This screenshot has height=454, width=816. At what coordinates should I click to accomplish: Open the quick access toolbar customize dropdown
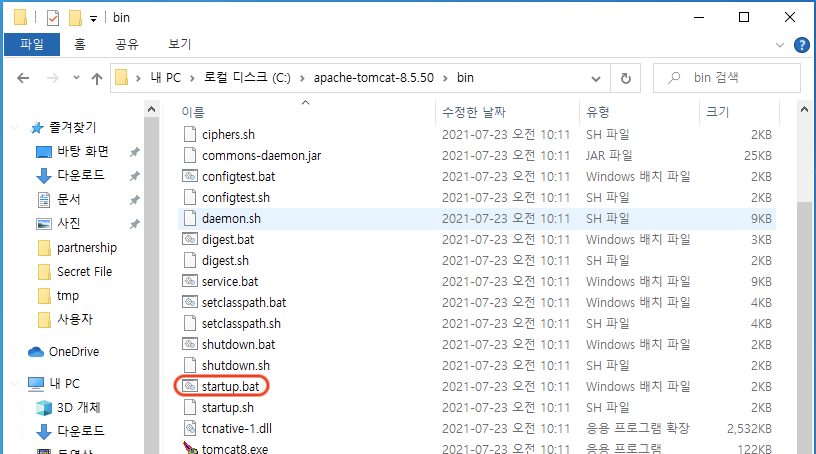coord(93,19)
